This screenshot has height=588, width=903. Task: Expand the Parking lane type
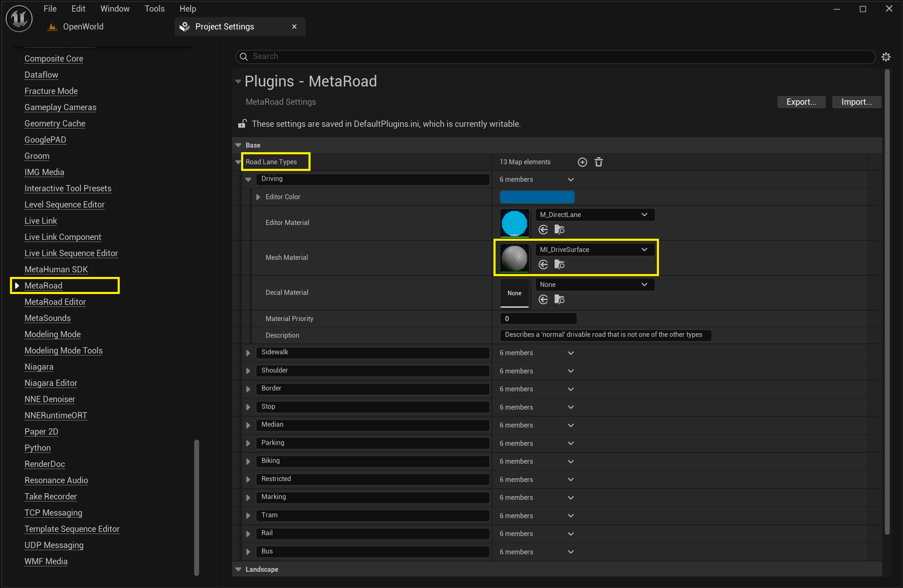pos(248,443)
